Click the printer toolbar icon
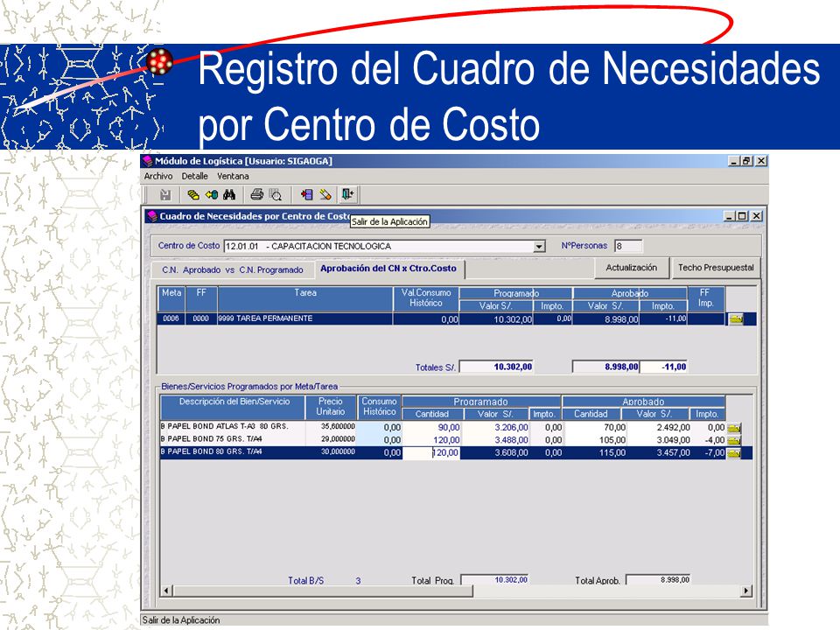Screen dimensions: 840x630 (257, 194)
